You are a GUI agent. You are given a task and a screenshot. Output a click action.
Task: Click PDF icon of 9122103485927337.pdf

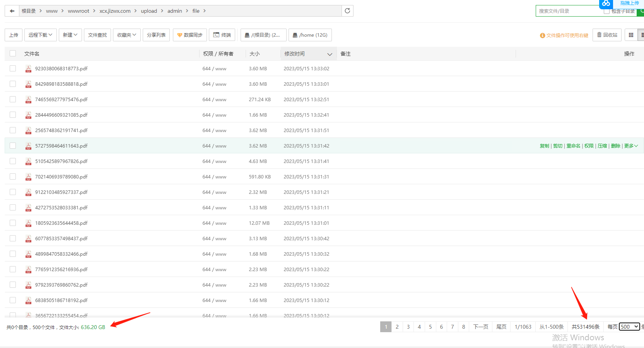(x=28, y=192)
